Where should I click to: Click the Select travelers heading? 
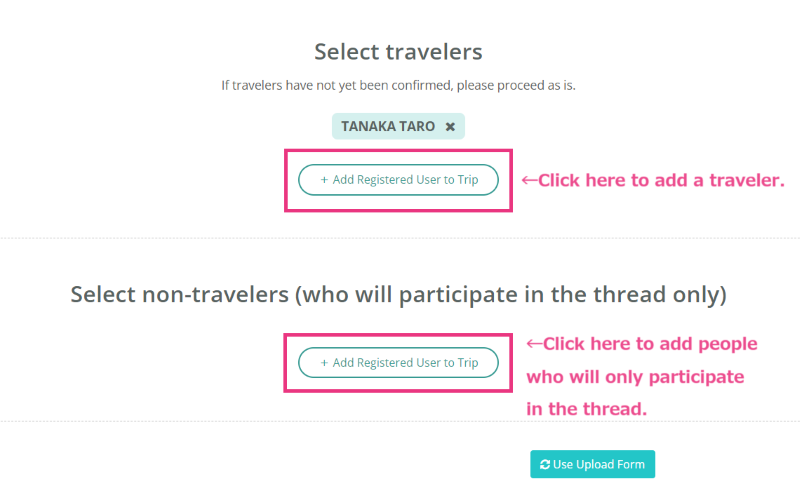click(398, 52)
